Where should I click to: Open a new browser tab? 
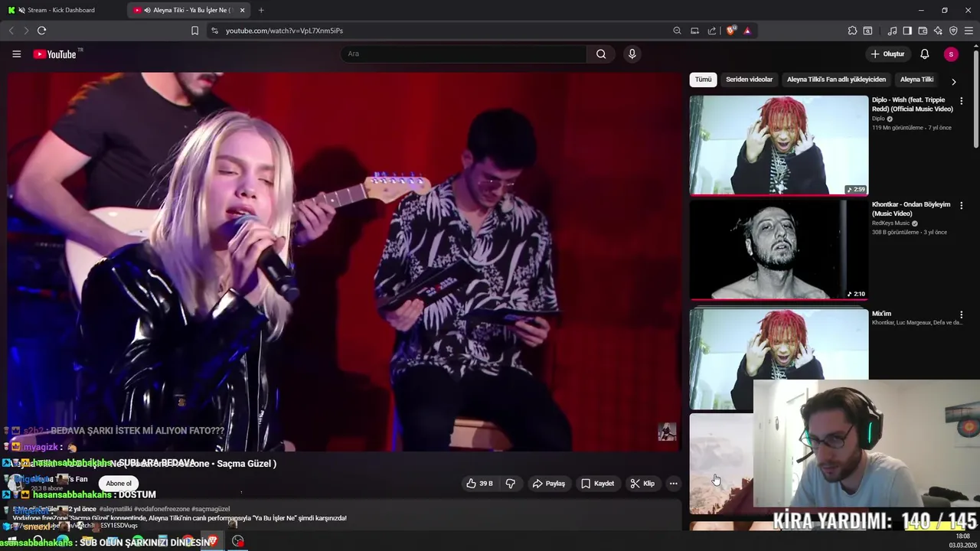coord(261,10)
